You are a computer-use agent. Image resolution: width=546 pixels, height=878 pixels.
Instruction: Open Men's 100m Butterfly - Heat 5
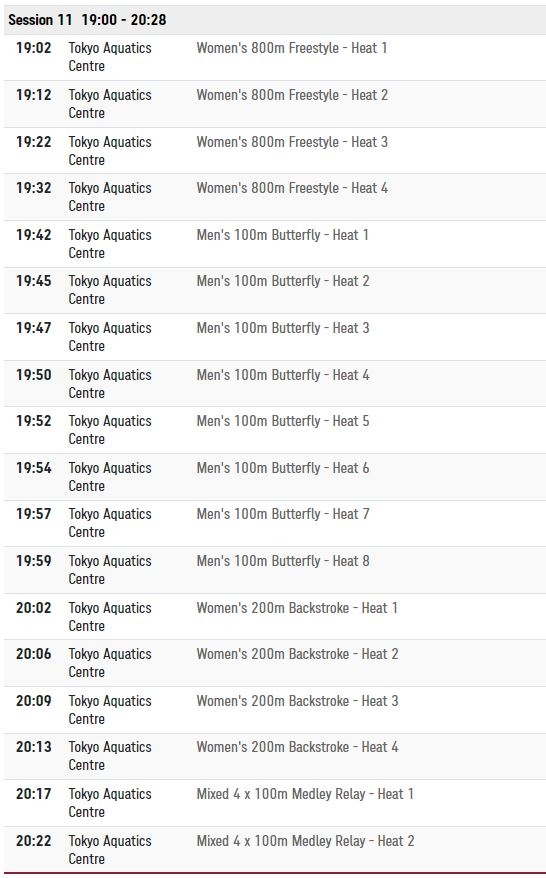(x=283, y=421)
